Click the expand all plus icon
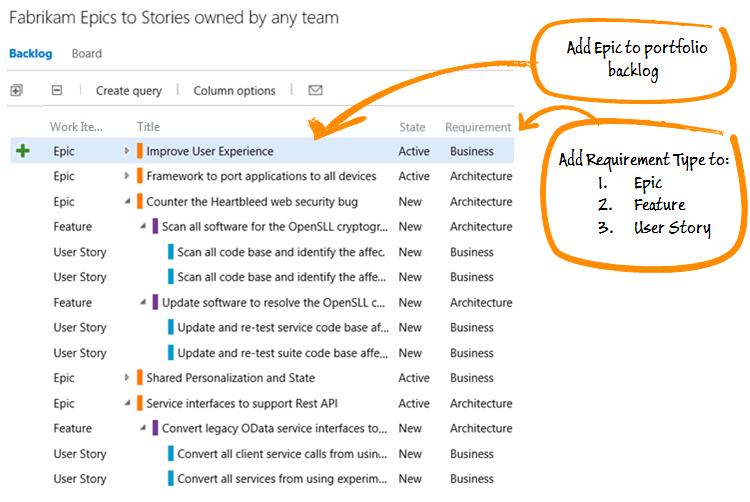 click(x=16, y=90)
